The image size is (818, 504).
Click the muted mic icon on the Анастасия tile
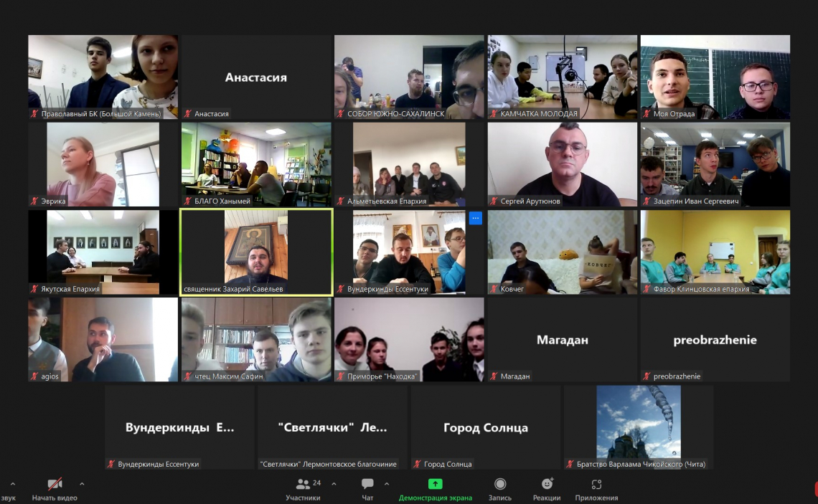coord(188,114)
